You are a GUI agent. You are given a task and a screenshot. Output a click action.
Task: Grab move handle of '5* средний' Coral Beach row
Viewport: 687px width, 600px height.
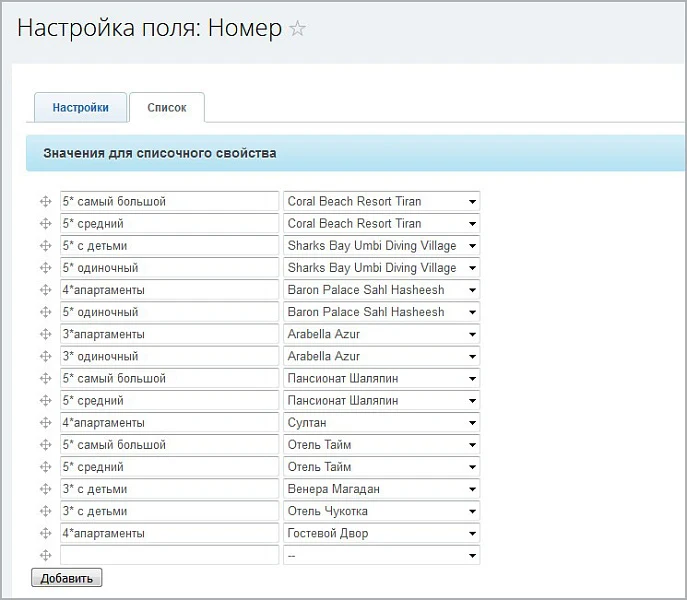(46, 224)
